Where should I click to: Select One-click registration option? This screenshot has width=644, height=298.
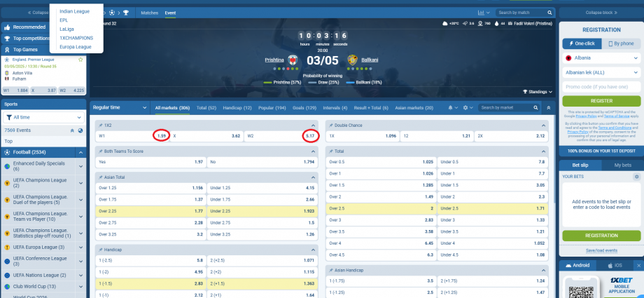(x=582, y=43)
